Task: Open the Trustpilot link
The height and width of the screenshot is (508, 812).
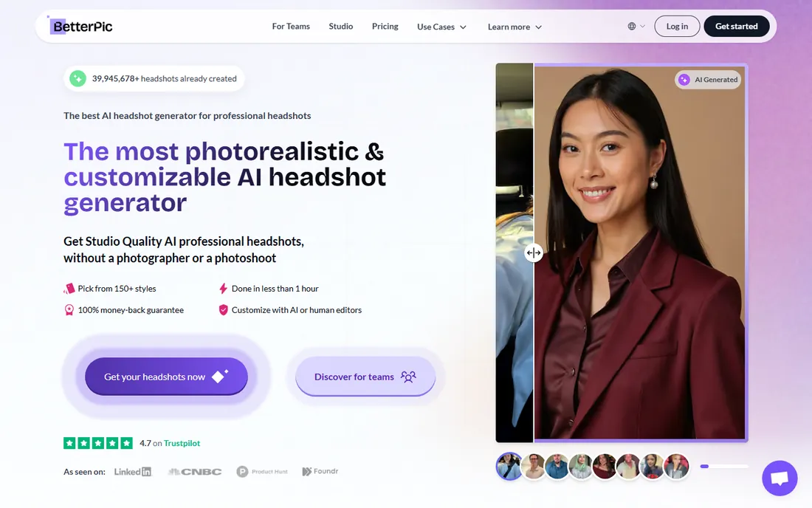Action: click(182, 443)
